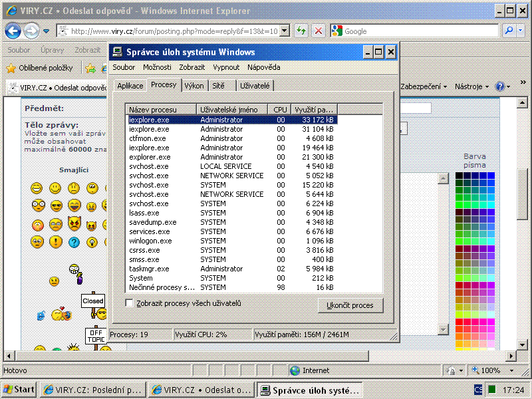
Task: Select the savedump.exe process row
Action: pos(232,222)
